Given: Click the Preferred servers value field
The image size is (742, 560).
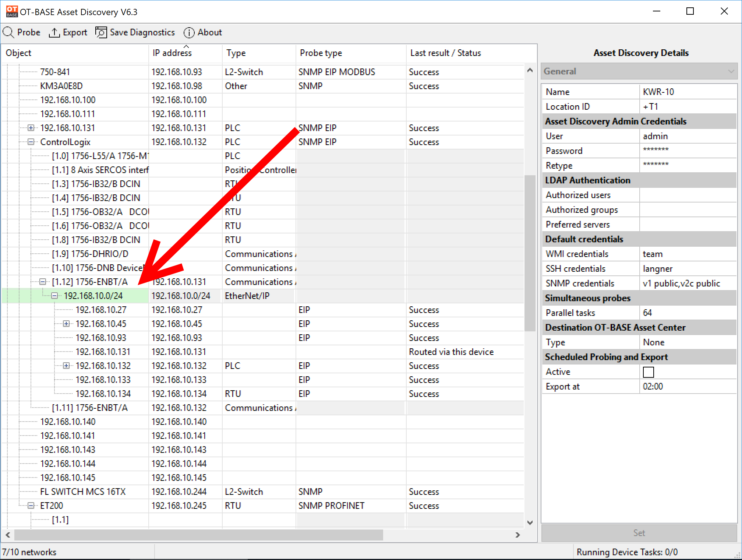Looking at the screenshot, I should pyautogui.click(x=688, y=224).
